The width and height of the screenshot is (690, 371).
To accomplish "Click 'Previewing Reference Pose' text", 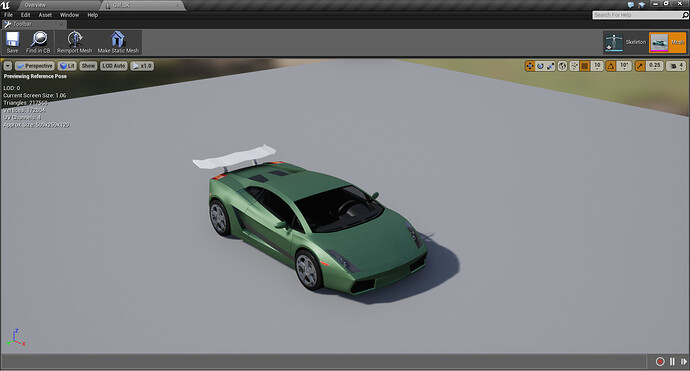I will (x=35, y=76).
